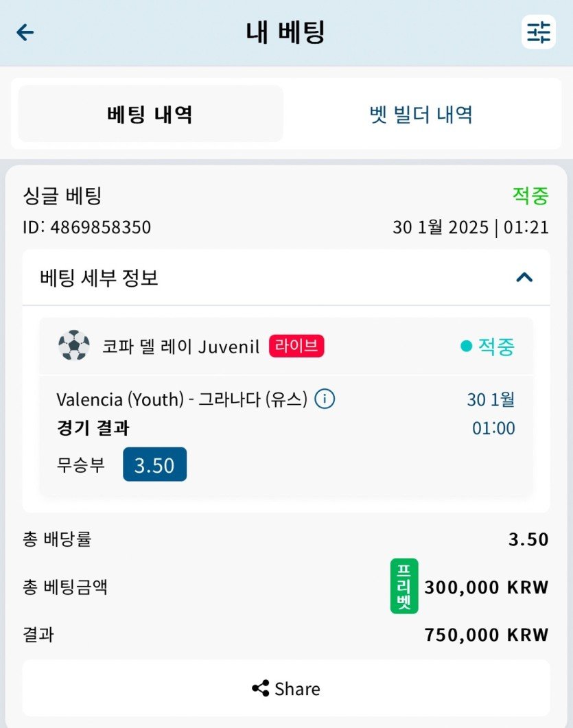This screenshot has width=573, height=728.
Task: Click the 750,000 KRW result amount
Action: [487, 635]
